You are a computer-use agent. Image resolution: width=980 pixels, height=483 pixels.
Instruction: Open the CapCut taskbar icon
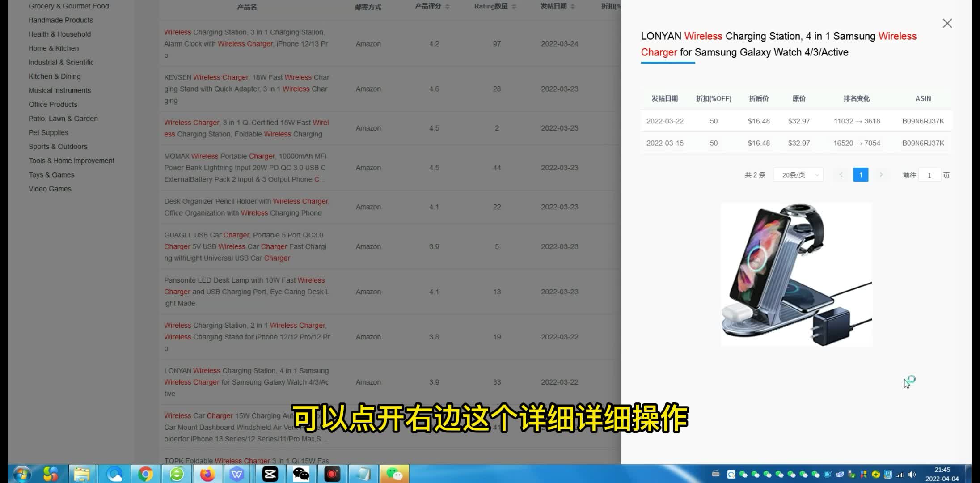[270, 474]
